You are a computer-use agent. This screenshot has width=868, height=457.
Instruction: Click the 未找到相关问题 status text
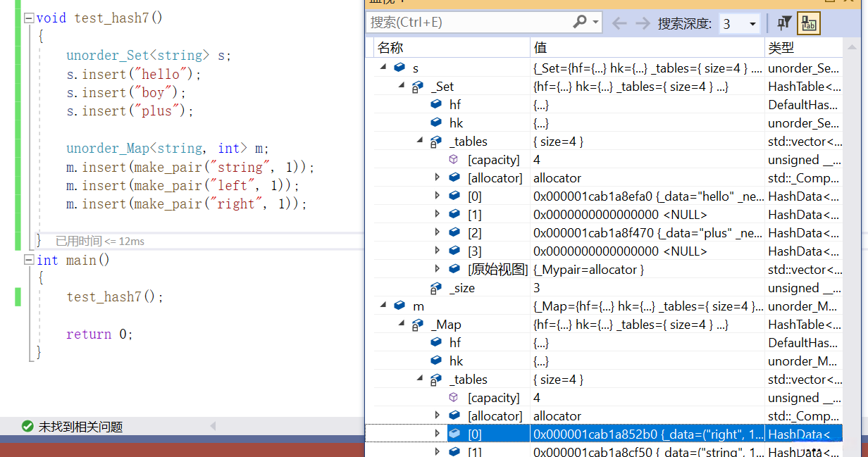(80, 427)
